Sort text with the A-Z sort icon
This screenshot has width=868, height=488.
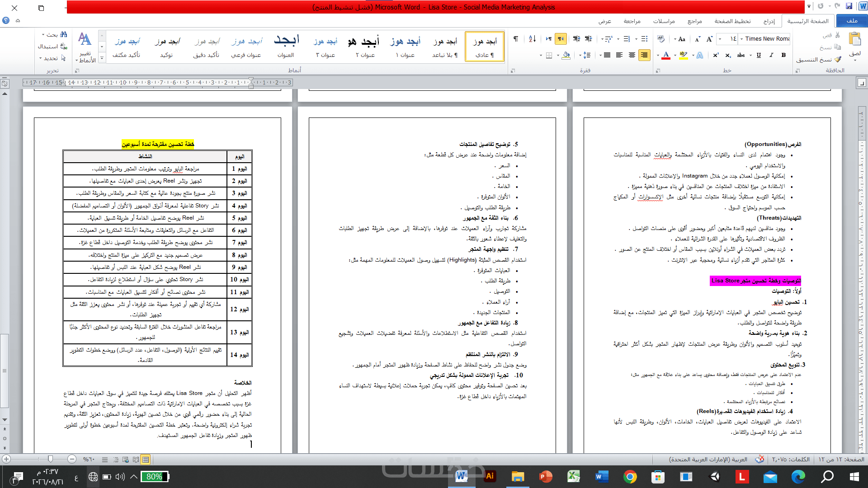(532, 39)
